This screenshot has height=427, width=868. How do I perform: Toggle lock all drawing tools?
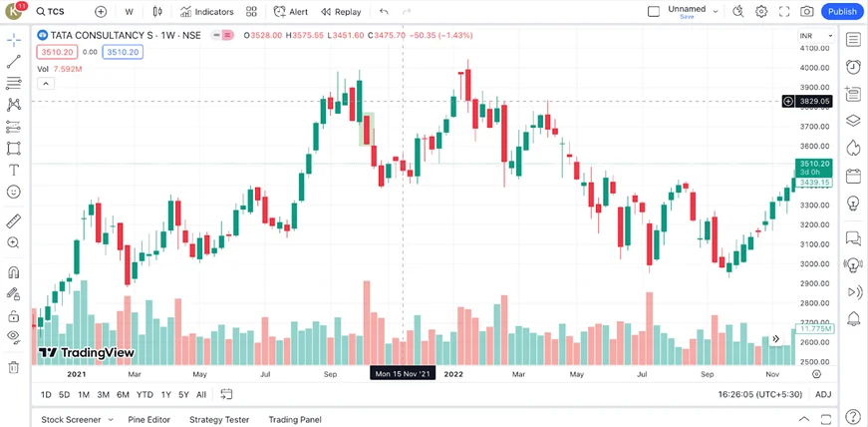[x=14, y=316]
